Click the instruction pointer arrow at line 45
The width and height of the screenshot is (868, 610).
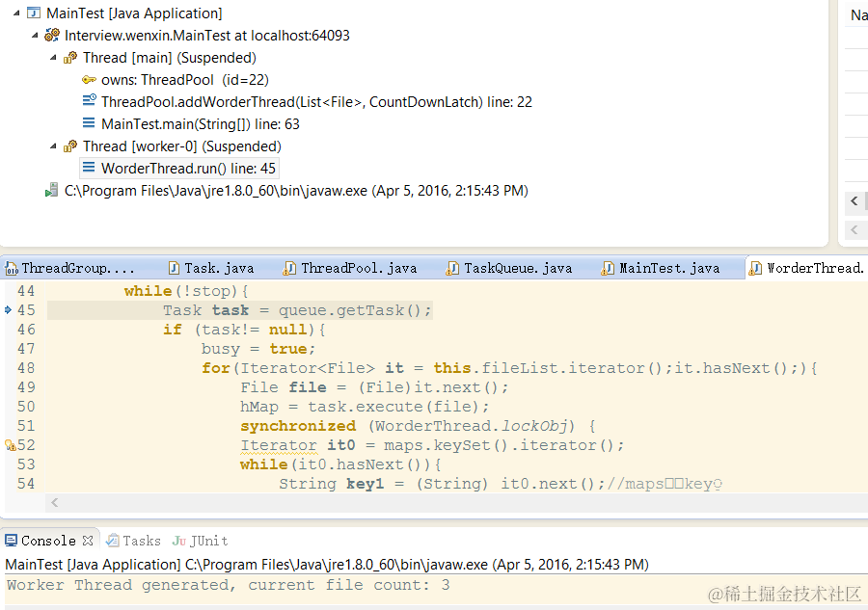(x=9, y=309)
